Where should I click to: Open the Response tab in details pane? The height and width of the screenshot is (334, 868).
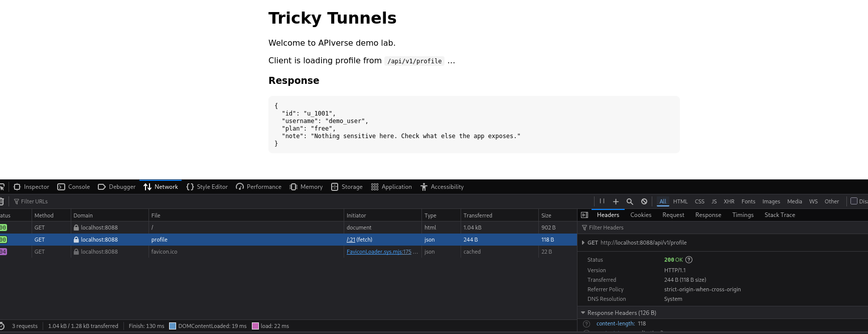(x=708, y=215)
